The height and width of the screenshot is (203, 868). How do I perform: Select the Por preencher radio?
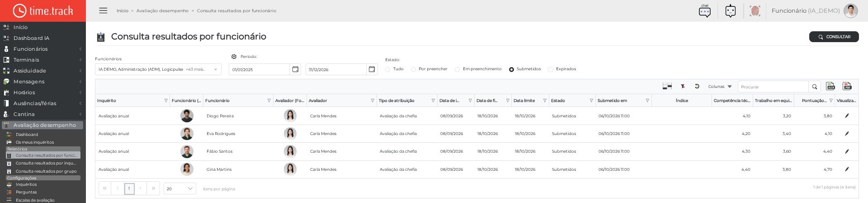point(413,69)
